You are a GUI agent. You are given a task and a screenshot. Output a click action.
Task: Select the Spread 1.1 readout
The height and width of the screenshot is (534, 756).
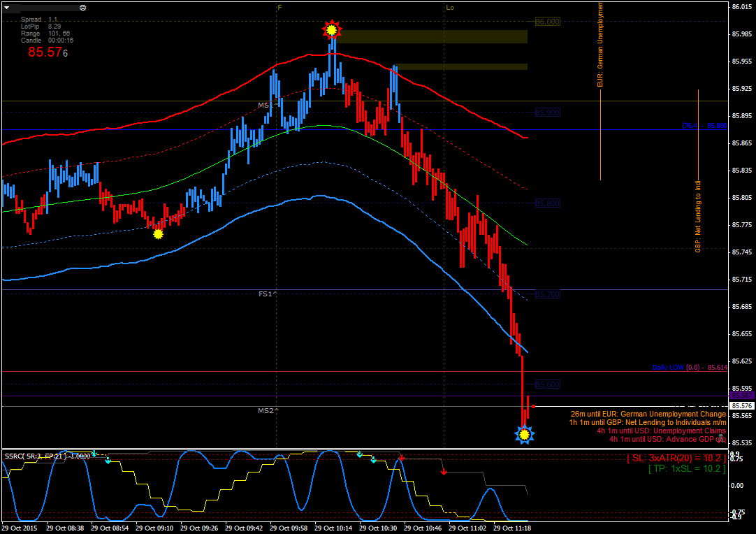(x=39, y=20)
